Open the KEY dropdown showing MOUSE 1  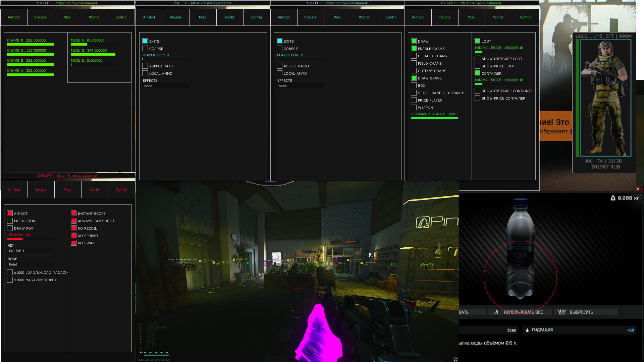pos(31,251)
